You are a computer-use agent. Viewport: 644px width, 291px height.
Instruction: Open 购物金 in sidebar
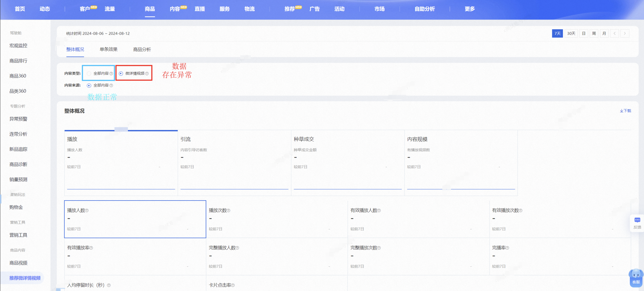(16, 207)
